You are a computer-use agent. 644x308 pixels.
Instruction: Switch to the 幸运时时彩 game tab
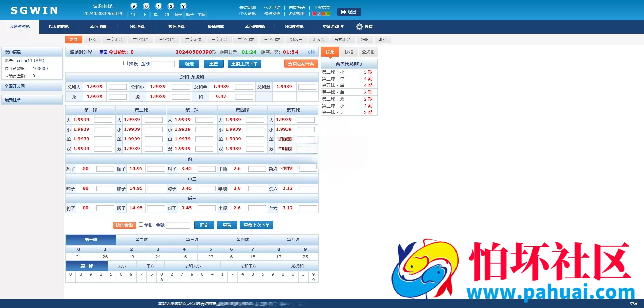coord(255,27)
